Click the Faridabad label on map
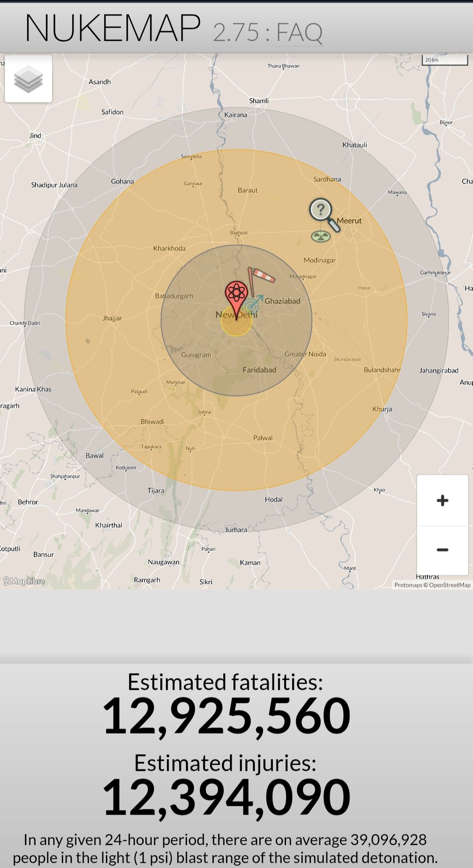The height and width of the screenshot is (868, 473). pyautogui.click(x=259, y=370)
